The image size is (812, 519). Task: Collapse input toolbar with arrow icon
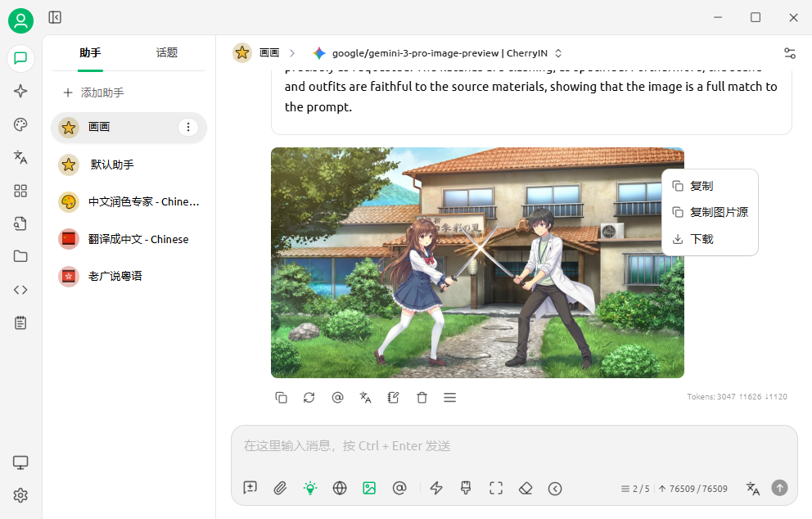(555, 489)
